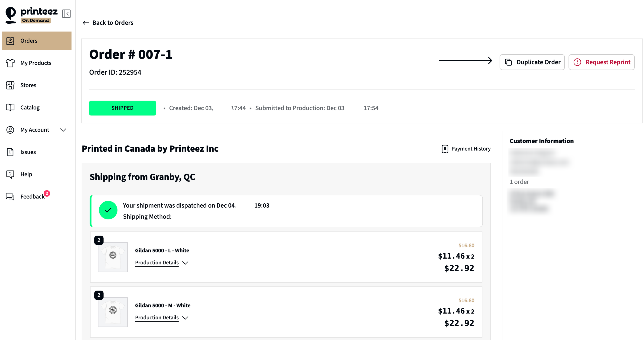Image resolution: width=644 pixels, height=340 pixels.
Task: Click the Duplicate Order button
Action: (x=532, y=62)
